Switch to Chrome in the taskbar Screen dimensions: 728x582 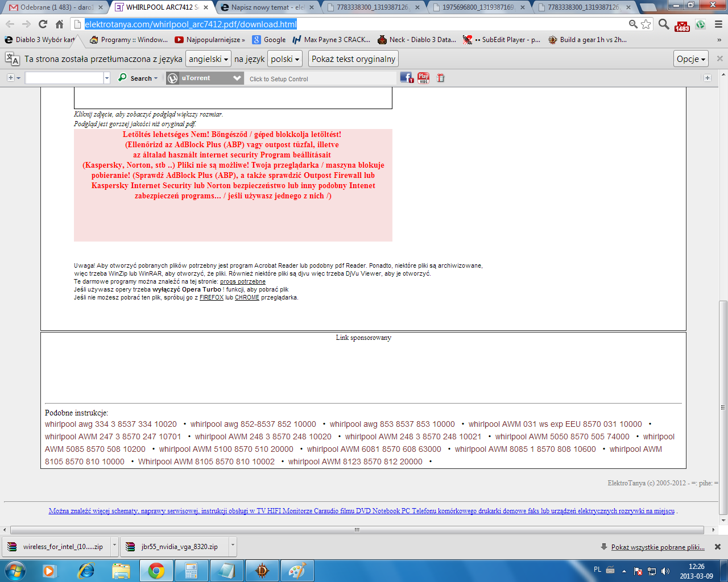pos(156,570)
